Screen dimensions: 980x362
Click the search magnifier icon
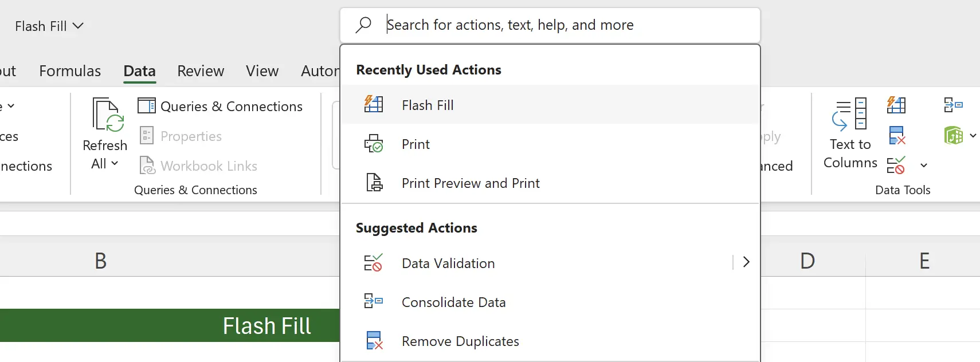pos(363,25)
